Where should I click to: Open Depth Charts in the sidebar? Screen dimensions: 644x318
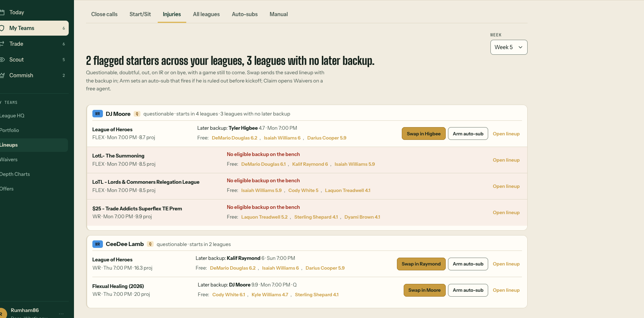[15, 174]
